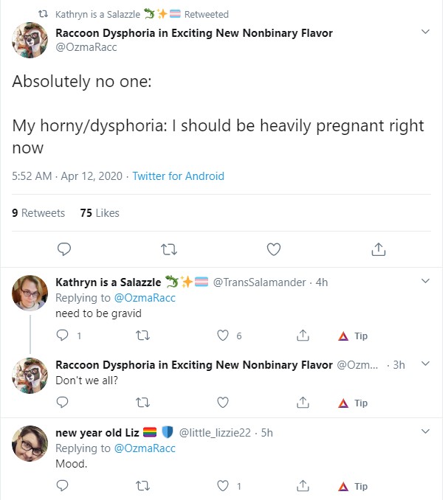Expand options for Liz's "Mood." reply
Viewport: 448px width, 500px height.
click(425, 431)
